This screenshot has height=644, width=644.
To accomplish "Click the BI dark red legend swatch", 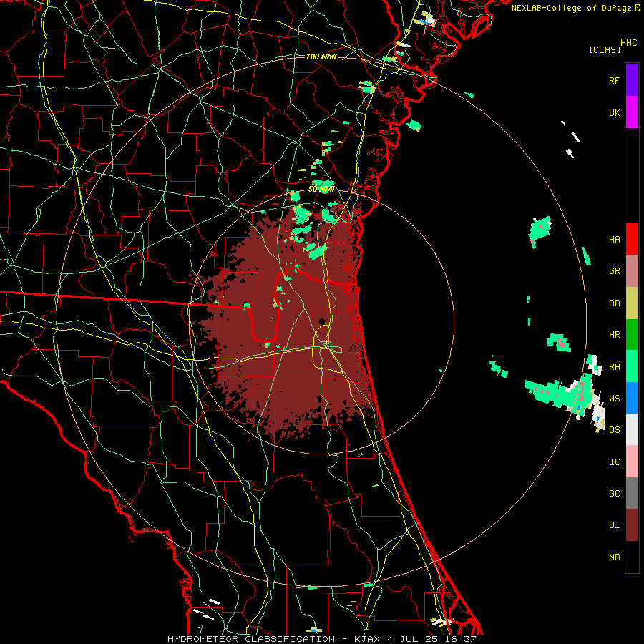I will coord(632,525).
